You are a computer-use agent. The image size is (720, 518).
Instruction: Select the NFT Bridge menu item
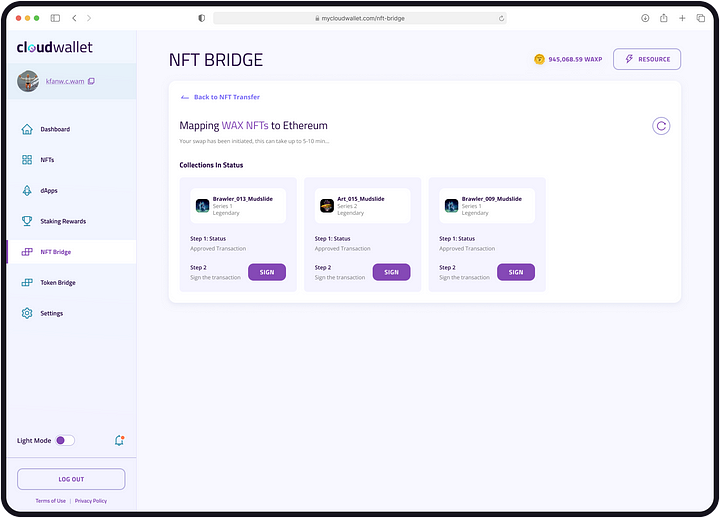pyautogui.click(x=72, y=252)
